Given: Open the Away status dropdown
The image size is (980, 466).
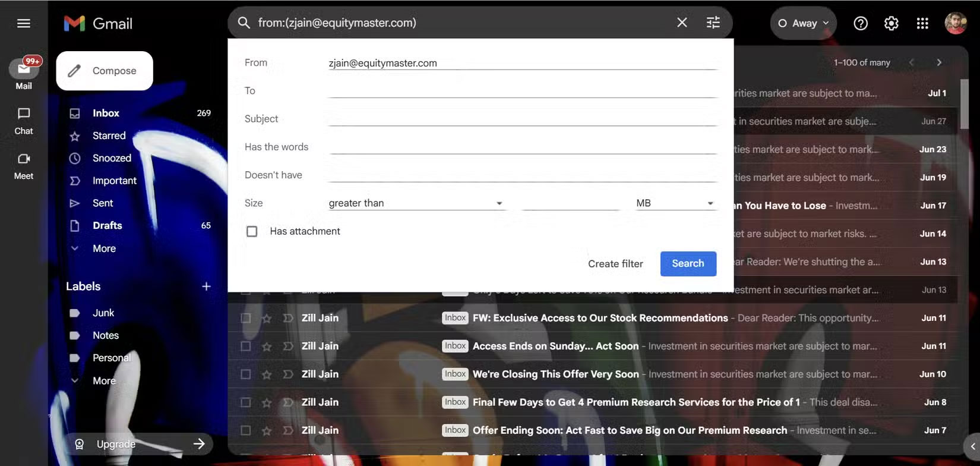Looking at the screenshot, I should pos(803,23).
